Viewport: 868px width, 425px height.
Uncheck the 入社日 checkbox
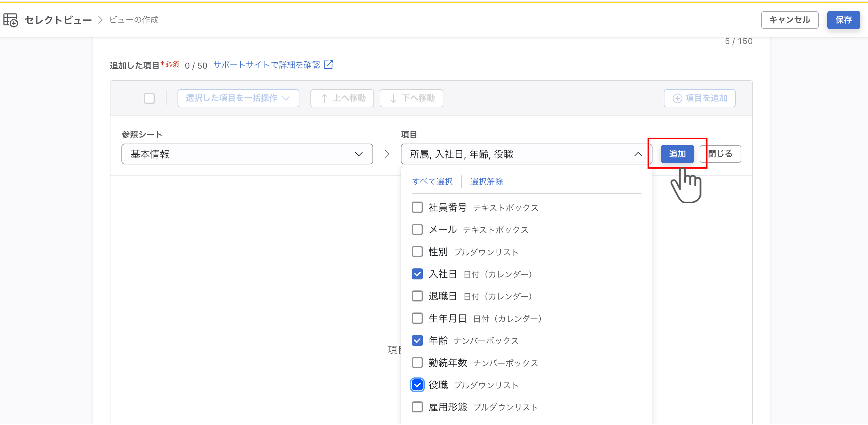point(417,274)
